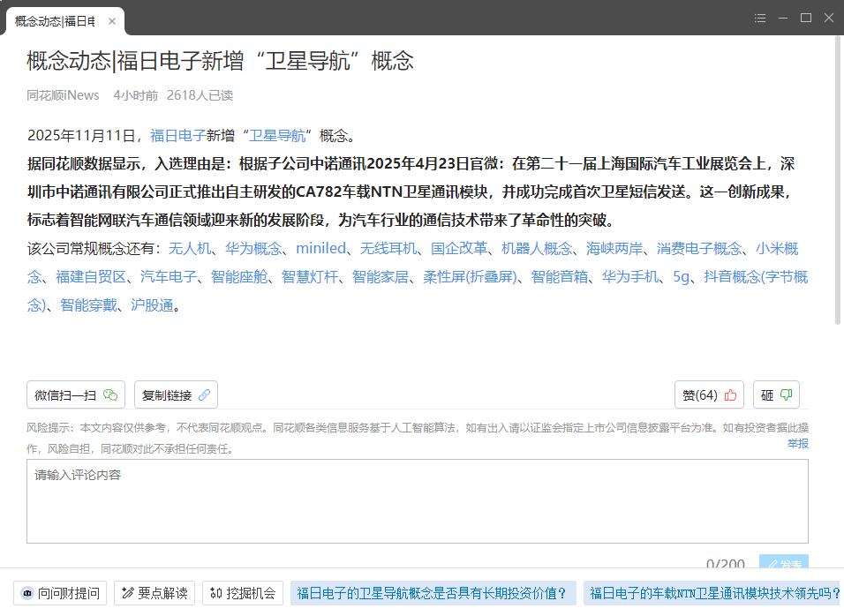
Task: Select the 概念动态|福日电子 tab
Action: 56,20
